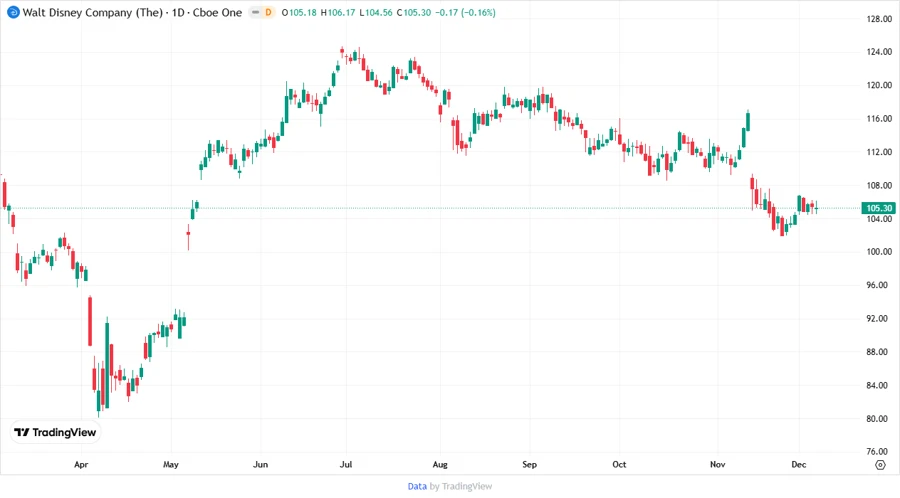The height and width of the screenshot is (498, 900).
Task: Click the 96.00 price axis label
Action: (879, 285)
